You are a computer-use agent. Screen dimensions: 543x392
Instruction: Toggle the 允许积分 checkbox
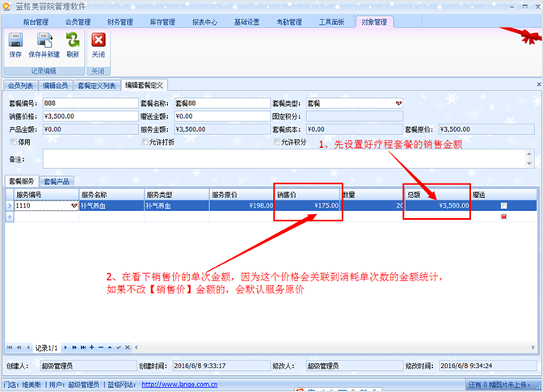tap(276, 142)
